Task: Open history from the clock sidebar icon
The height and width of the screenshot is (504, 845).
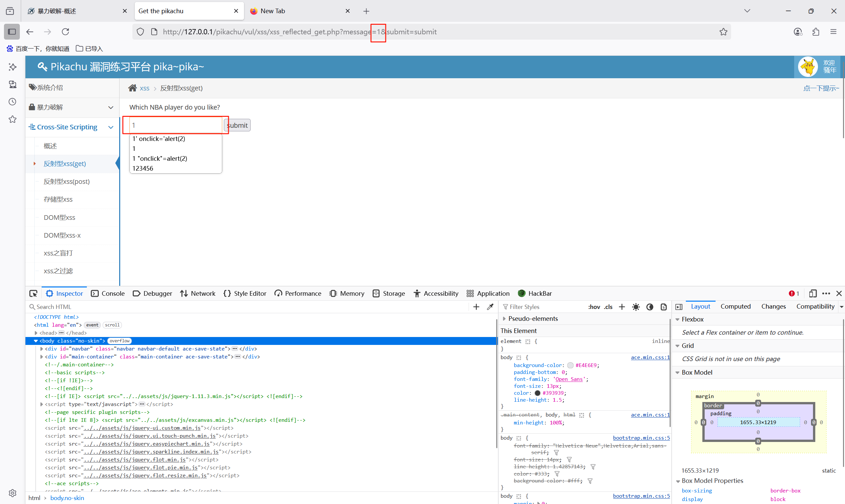Action: click(13, 102)
